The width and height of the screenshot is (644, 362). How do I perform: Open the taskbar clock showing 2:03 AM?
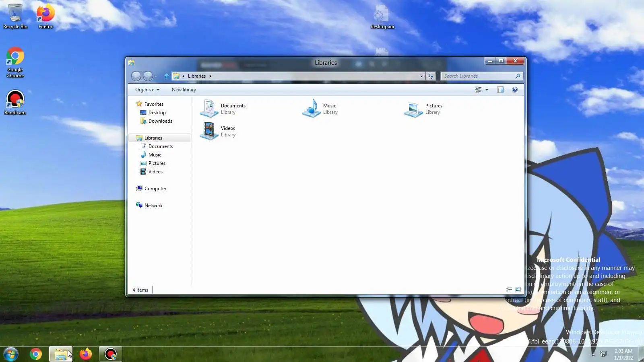point(623,354)
